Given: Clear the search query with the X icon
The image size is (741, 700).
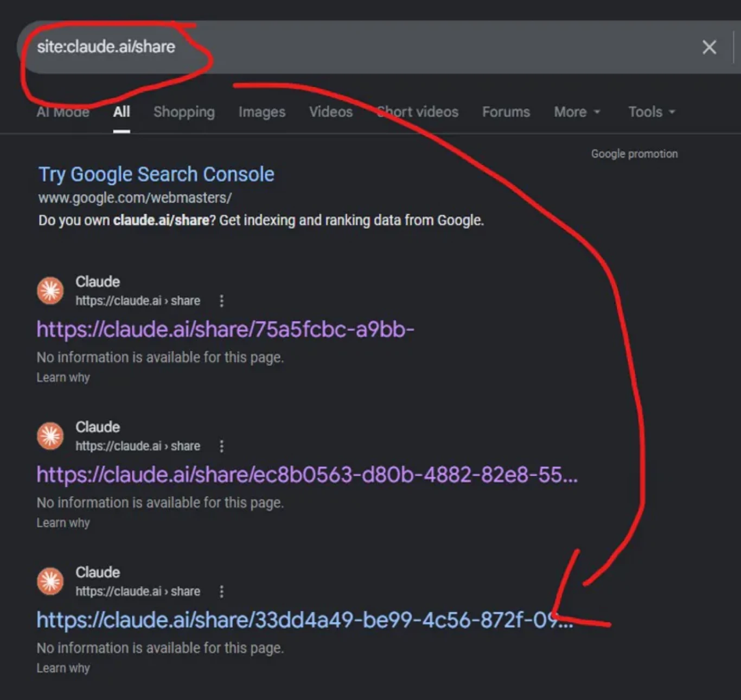Looking at the screenshot, I should click(709, 47).
